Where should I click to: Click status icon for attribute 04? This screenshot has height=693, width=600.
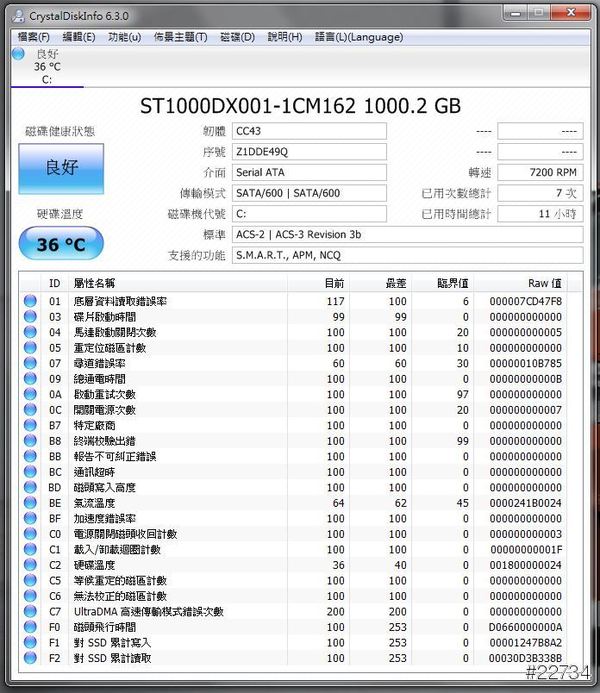click(x=30, y=332)
